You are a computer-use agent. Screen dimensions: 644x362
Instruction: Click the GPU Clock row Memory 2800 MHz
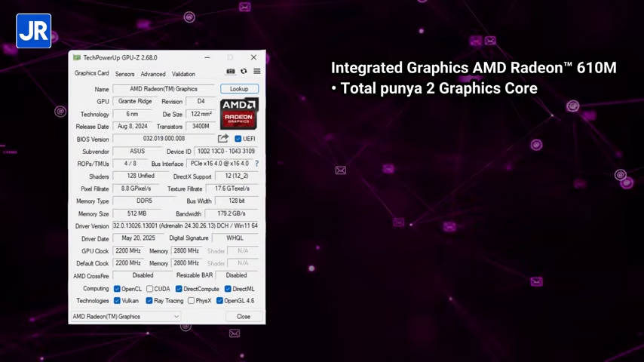[186, 250]
